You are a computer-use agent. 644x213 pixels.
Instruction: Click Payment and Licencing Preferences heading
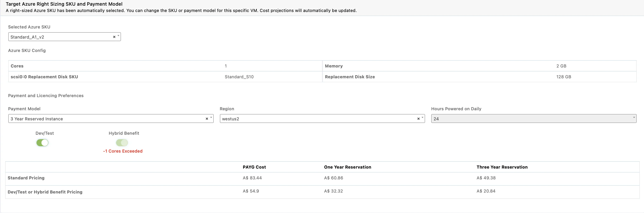coord(46,96)
